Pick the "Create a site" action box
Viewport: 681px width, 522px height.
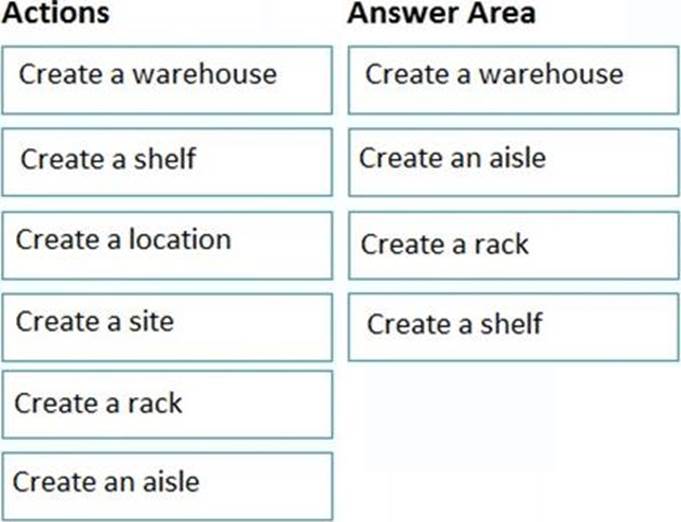[x=167, y=326]
